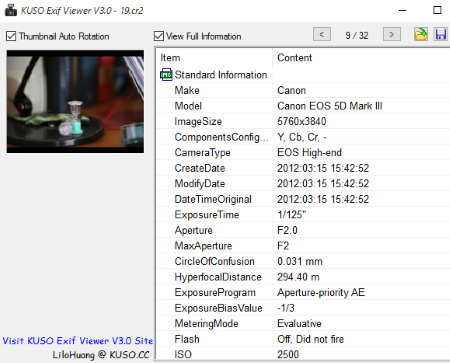Select the MaxAperture row
The image size is (450, 363).
click(303, 246)
